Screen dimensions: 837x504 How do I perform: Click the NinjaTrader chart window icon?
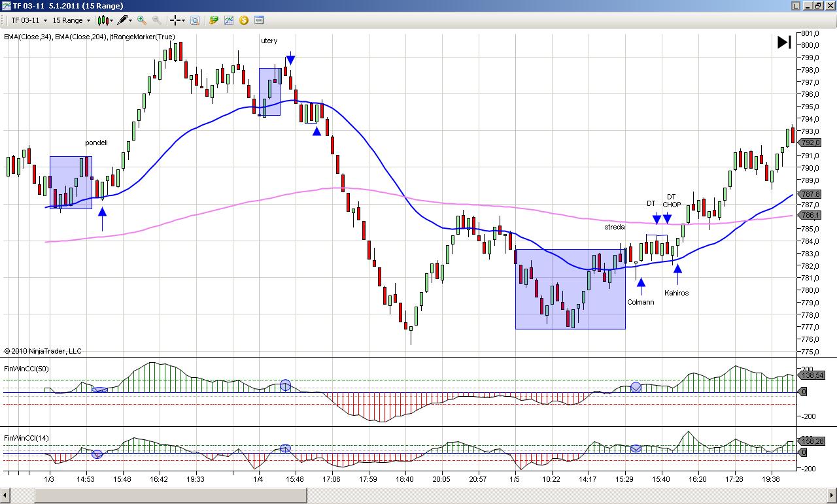pyautogui.click(x=6, y=6)
